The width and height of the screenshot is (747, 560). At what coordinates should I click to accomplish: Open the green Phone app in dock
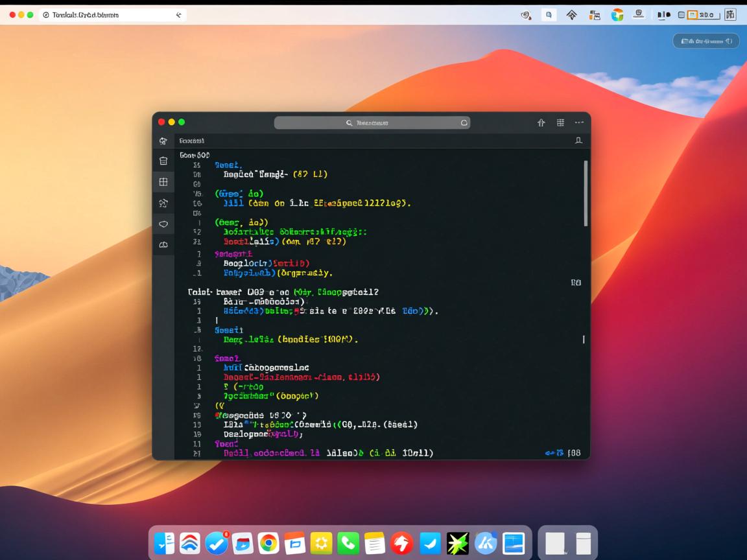coord(348,543)
